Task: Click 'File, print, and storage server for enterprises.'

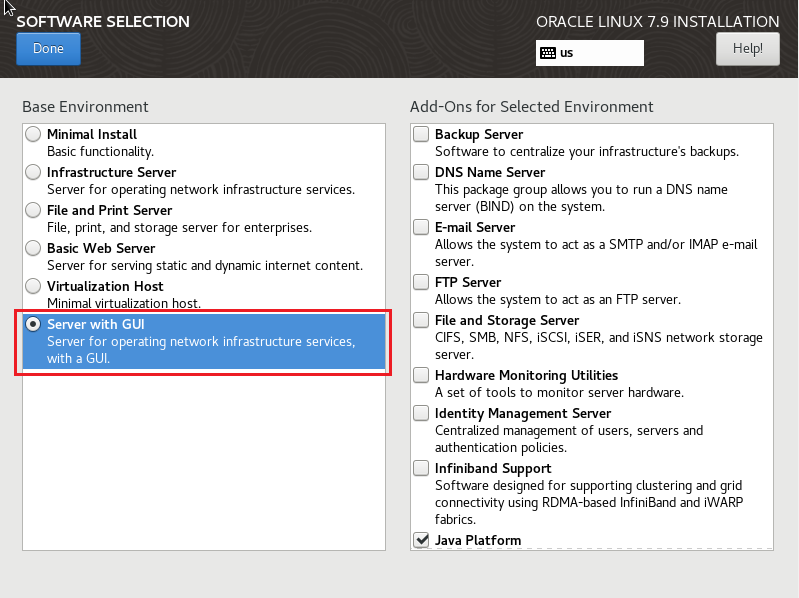Action: pyautogui.click(x=179, y=228)
